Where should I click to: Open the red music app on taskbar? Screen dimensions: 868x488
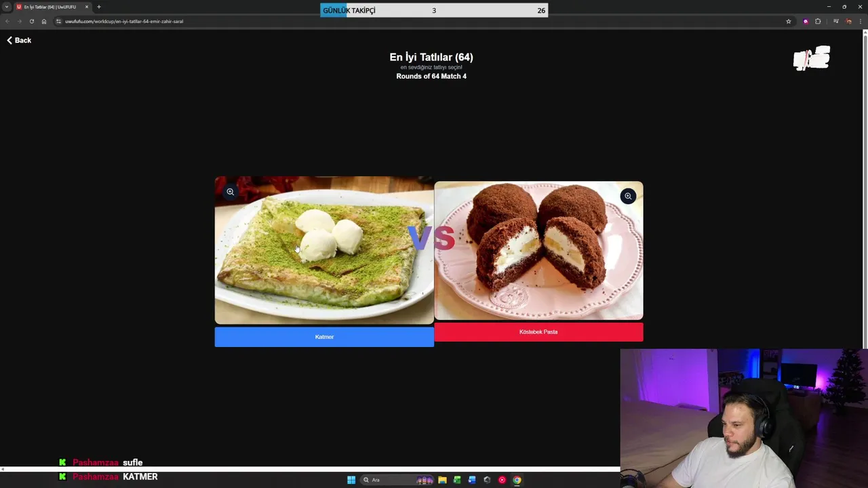click(x=502, y=480)
